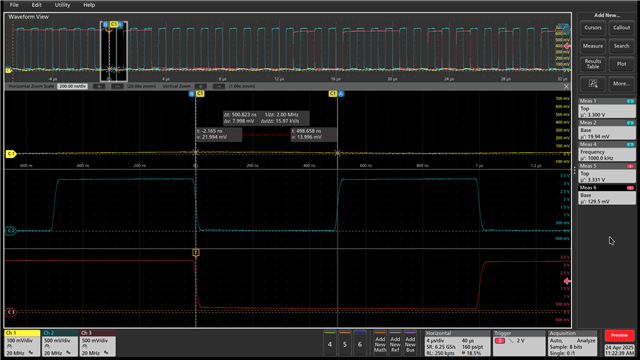The width and height of the screenshot is (640, 360).
Task: Open the Search button
Action: click(x=621, y=46)
